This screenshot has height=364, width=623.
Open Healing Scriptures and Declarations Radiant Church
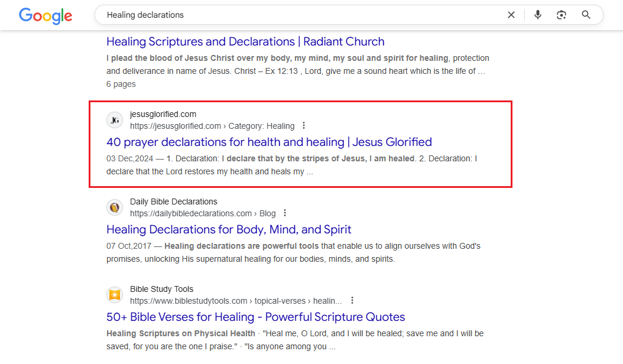pyautogui.click(x=245, y=41)
